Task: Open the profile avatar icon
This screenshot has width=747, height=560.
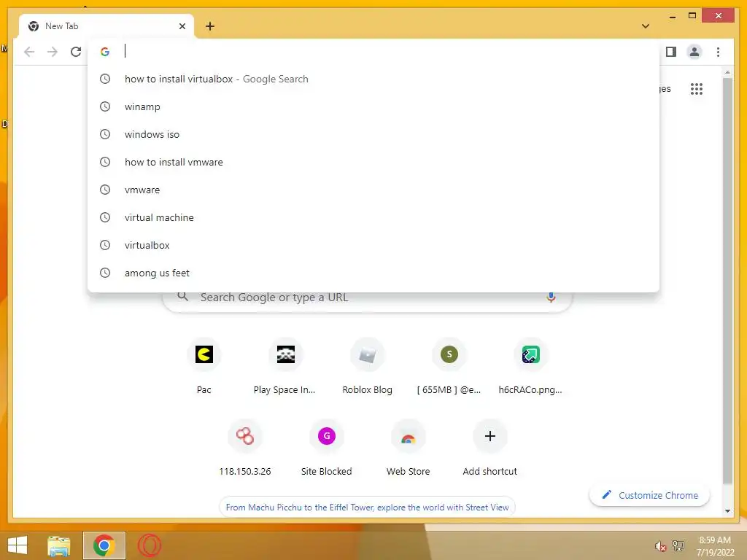Action: [x=694, y=52]
